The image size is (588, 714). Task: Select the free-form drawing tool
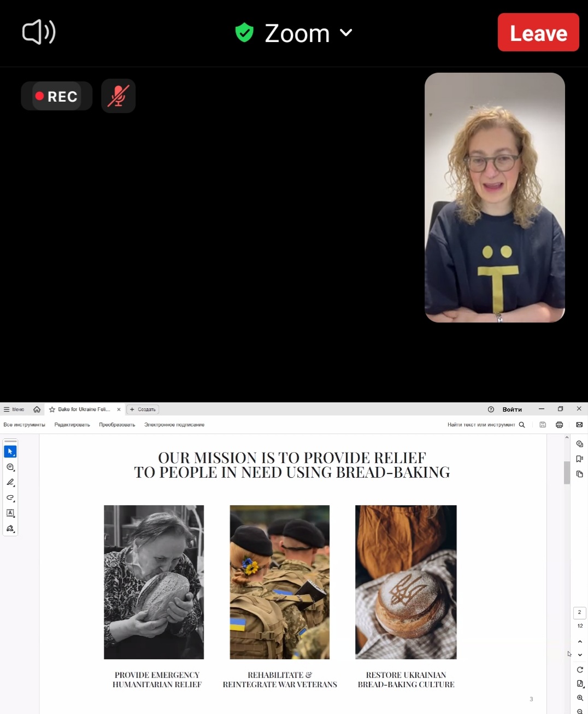point(10,498)
